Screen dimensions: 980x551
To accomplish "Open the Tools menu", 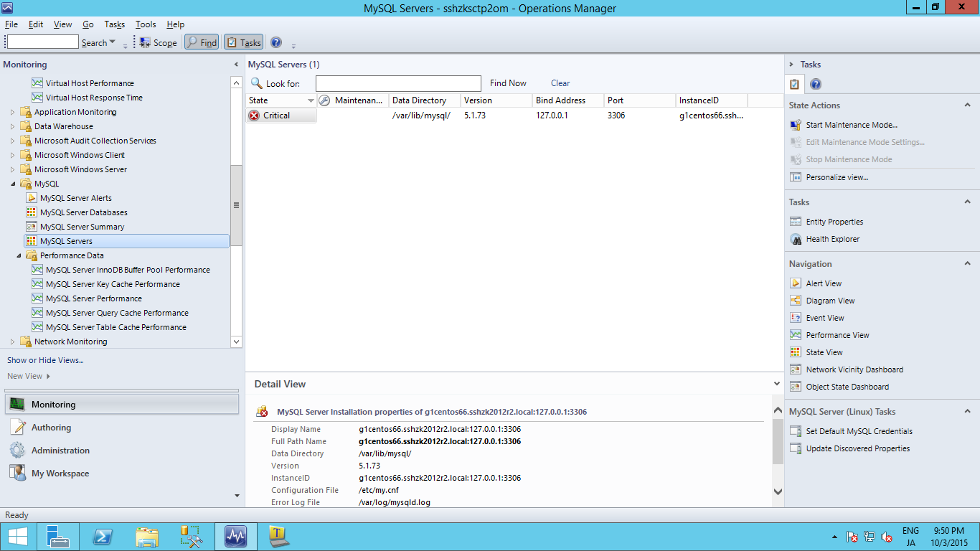I will (146, 24).
